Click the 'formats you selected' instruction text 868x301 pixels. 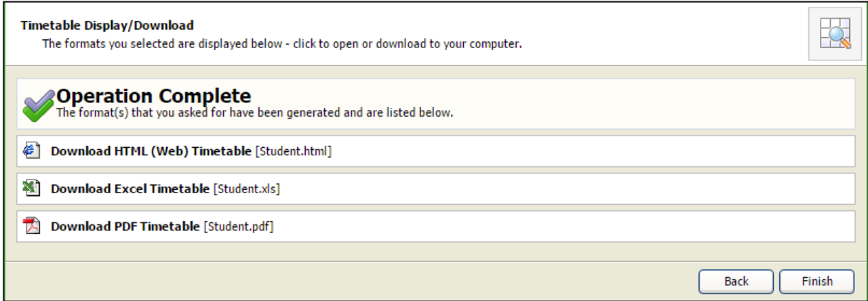coord(282,44)
